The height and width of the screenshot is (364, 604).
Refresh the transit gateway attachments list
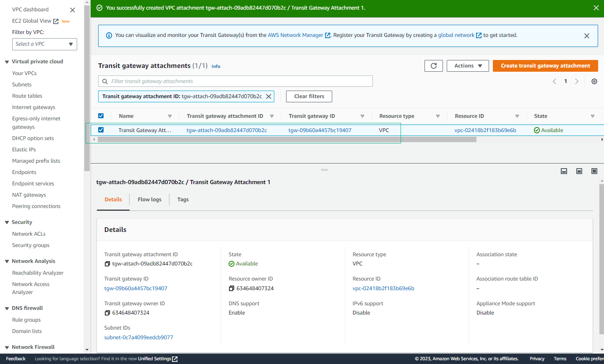(x=434, y=66)
